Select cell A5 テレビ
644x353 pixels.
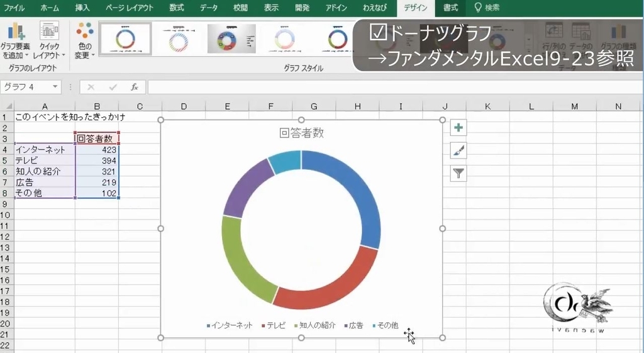[x=45, y=160]
